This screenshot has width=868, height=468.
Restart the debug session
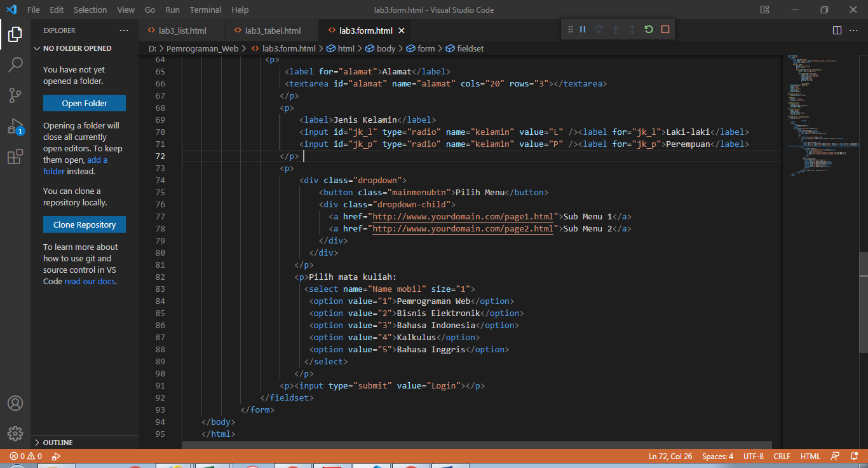click(x=649, y=29)
